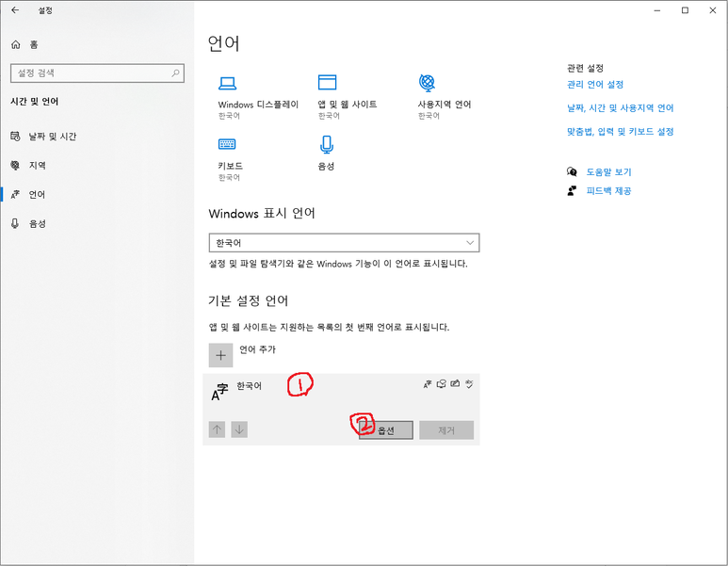Open 맞춤법, 입력 및 키보드 설정 link
728x566 pixels.
[x=621, y=132]
